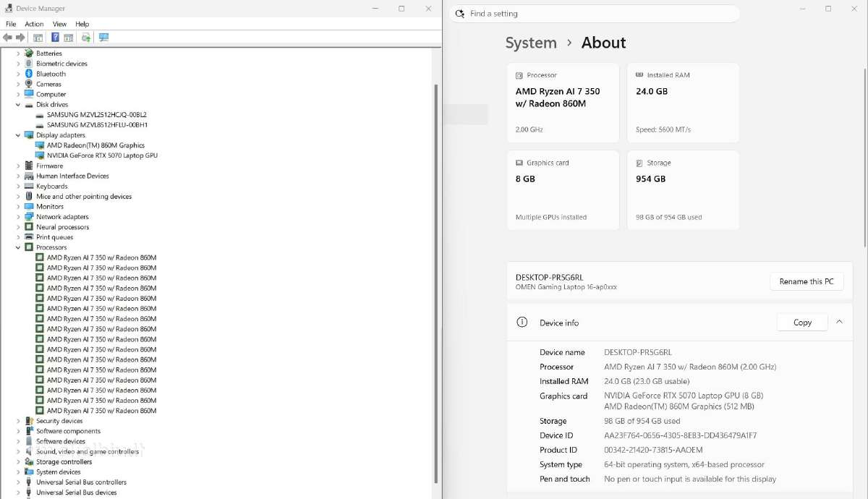Select the Mice and other pointing devices label
This screenshot has width=868, height=499.
84,196
